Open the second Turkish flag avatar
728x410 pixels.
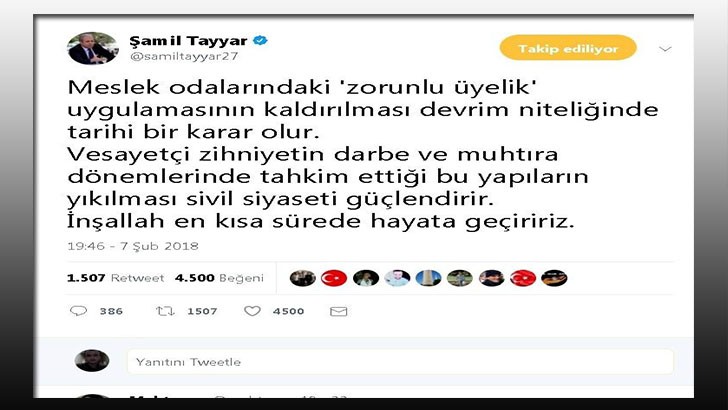pos(523,278)
